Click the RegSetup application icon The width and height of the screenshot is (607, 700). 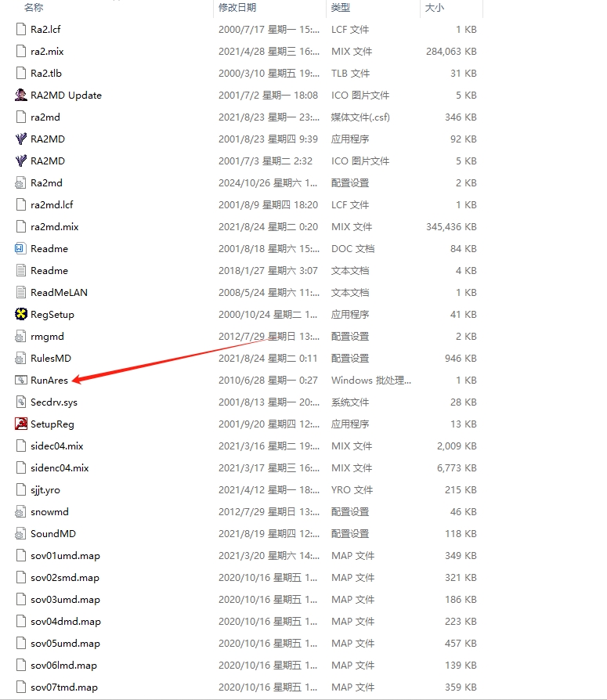coord(20,314)
